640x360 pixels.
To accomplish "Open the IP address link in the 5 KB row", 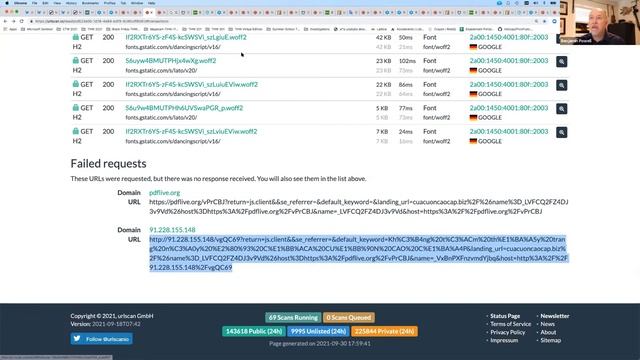I will 509,108.
